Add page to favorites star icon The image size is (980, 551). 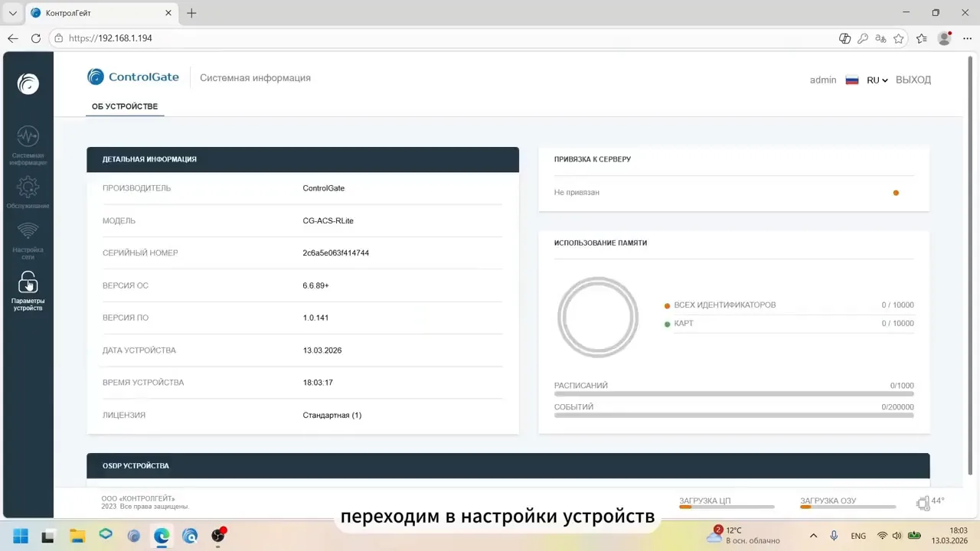(x=899, y=38)
